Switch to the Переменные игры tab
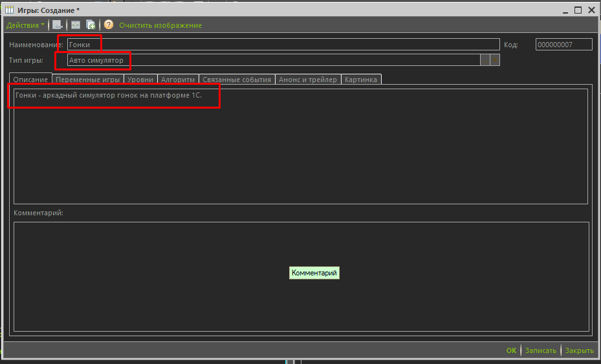 88,80
